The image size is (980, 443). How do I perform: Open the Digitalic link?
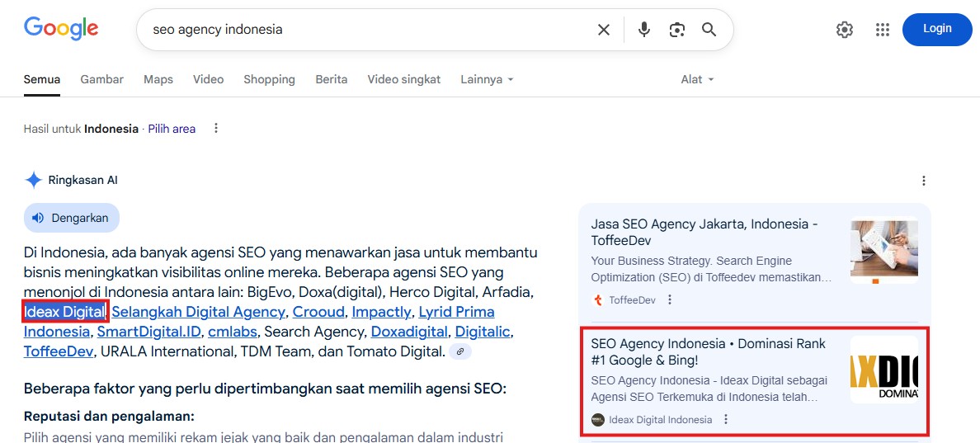[483, 331]
